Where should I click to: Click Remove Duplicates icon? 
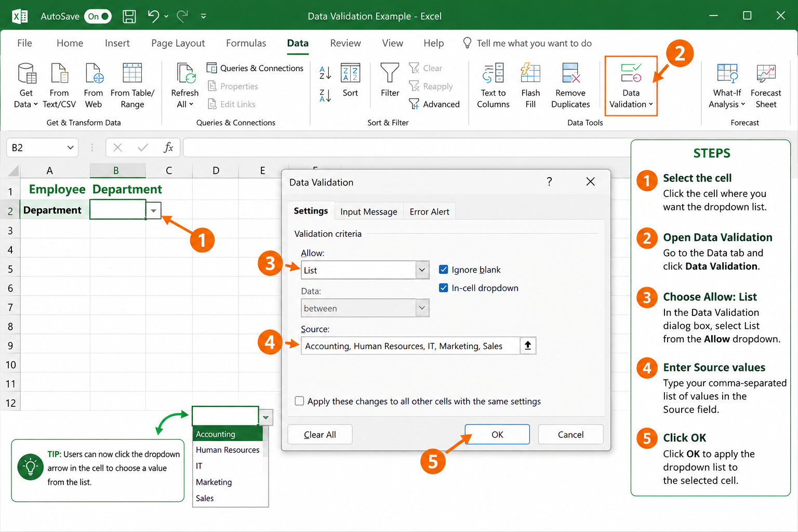pyautogui.click(x=570, y=73)
